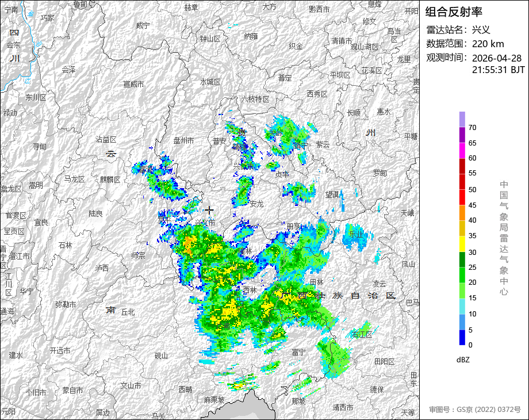Click the legend value 50

(x=472, y=190)
